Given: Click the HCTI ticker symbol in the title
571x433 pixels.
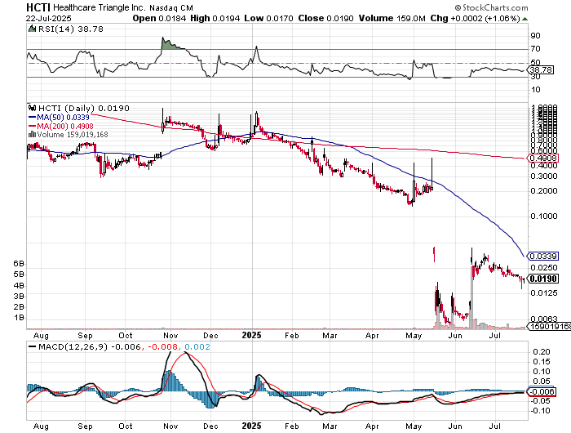Looking at the screenshot, I should click(38, 7).
